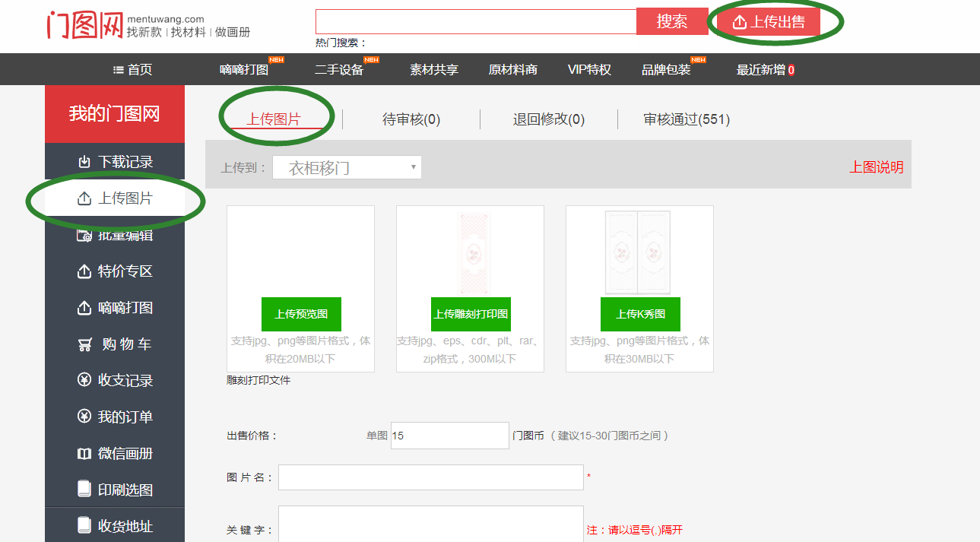Switch to the 待审核(0) tab

pyautogui.click(x=411, y=119)
